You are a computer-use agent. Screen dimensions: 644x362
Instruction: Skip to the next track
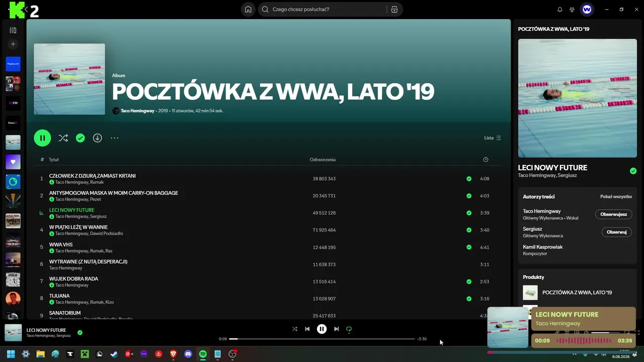(x=337, y=329)
